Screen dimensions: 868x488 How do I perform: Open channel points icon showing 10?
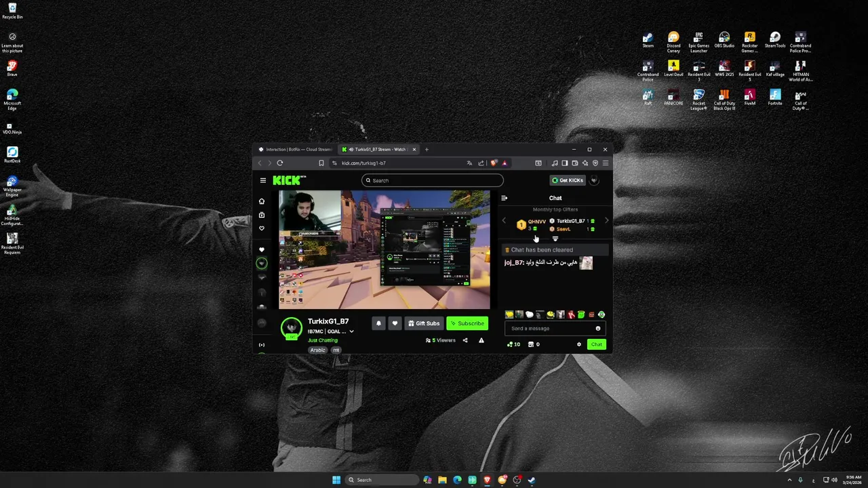pyautogui.click(x=513, y=344)
